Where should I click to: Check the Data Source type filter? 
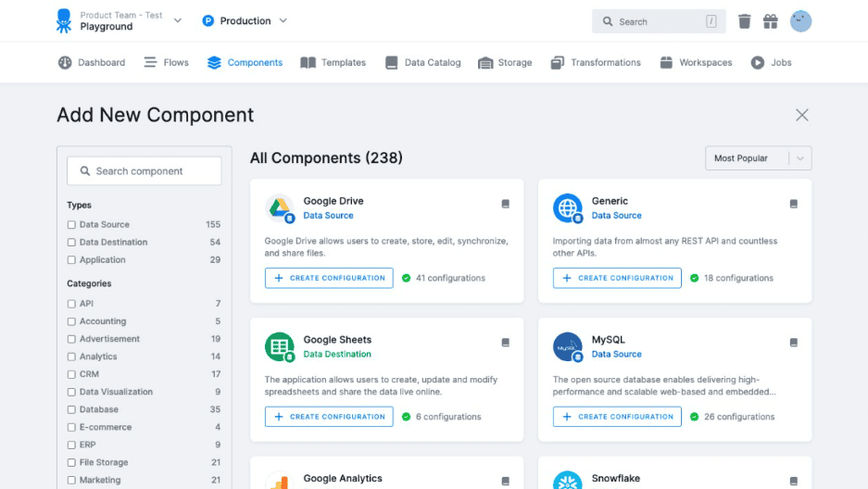(71, 224)
